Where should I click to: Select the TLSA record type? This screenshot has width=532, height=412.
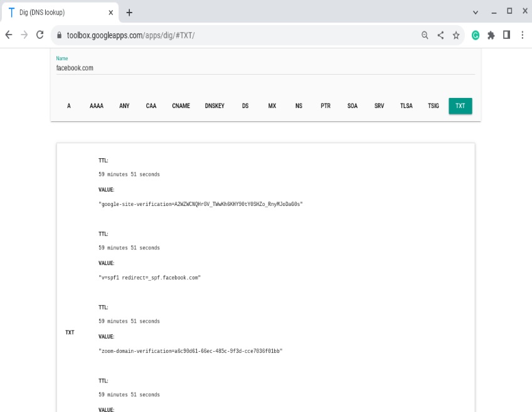[406, 106]
